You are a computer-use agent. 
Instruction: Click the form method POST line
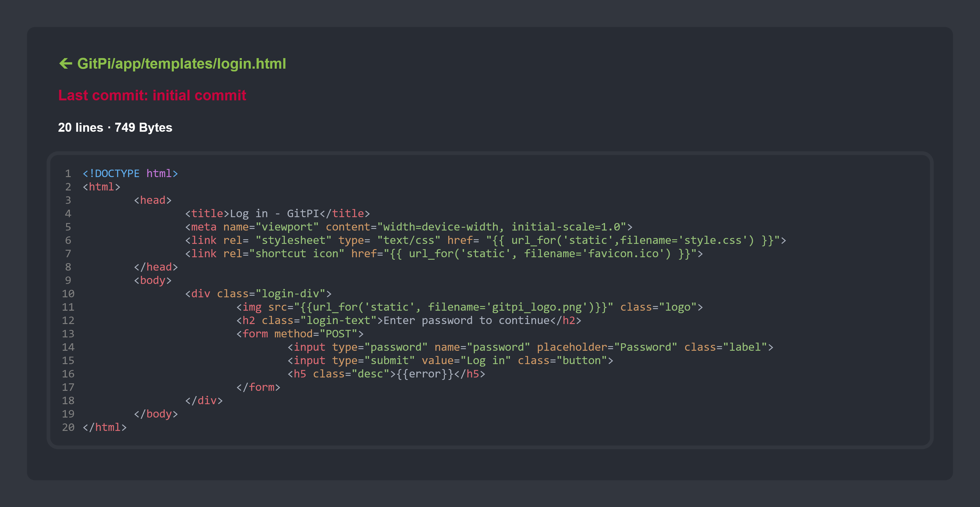(300, 334)
